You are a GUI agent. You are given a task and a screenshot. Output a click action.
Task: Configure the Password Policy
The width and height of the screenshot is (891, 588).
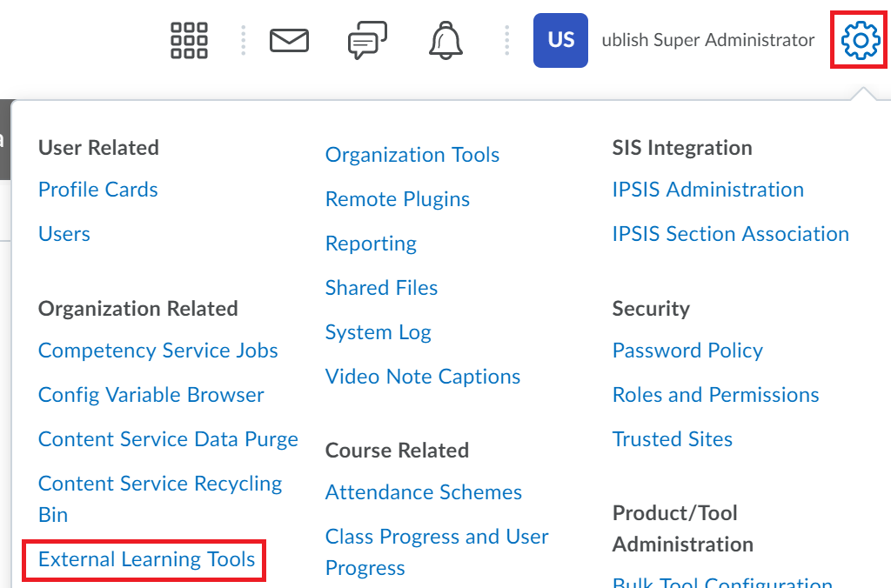(687, 351)
